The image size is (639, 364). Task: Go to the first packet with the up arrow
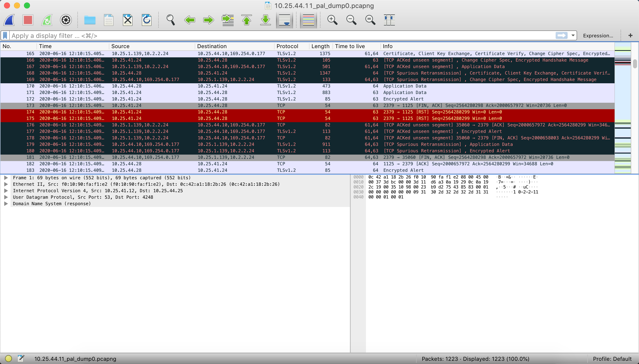click(247, 20)
